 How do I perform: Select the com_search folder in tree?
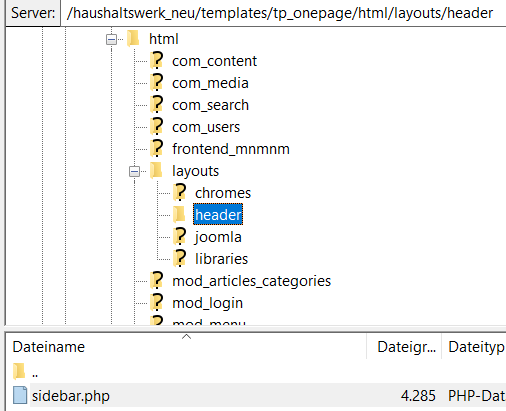pos(210,105)
